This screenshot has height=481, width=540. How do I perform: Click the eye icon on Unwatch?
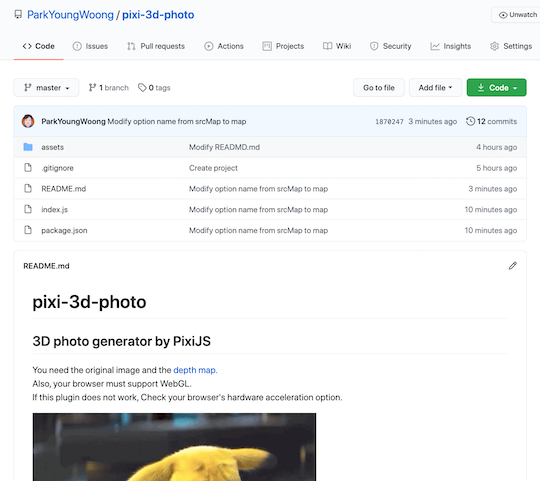503,15
